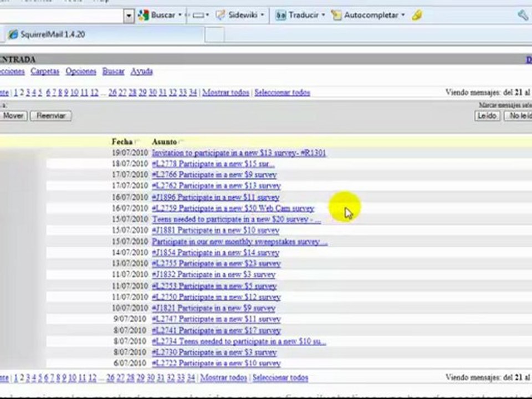Screen dimensions: 532x399
Task: Expand the Buscar dropdown arrow
Action: coord(180,15)
